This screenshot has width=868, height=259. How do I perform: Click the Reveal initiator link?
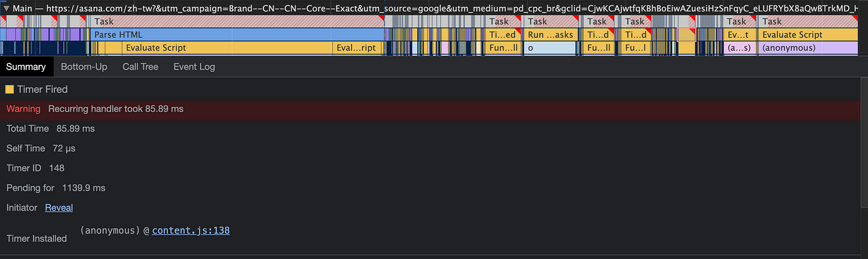[x=59, y=207]
